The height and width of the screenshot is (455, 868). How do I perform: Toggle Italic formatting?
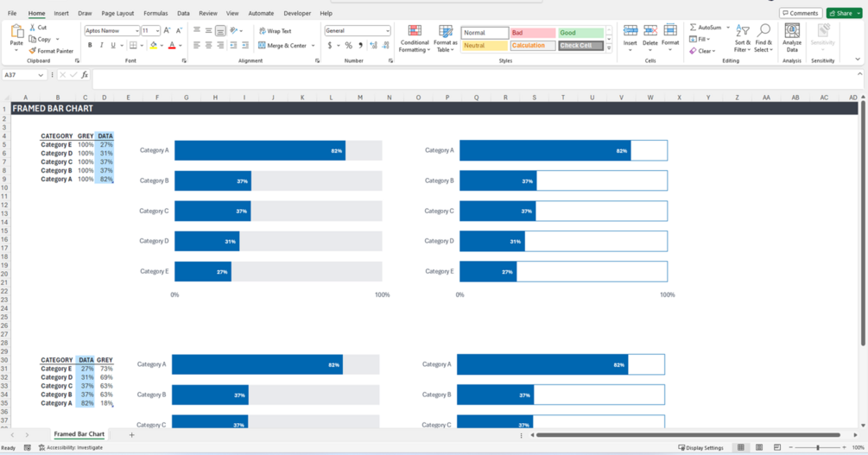101,46
